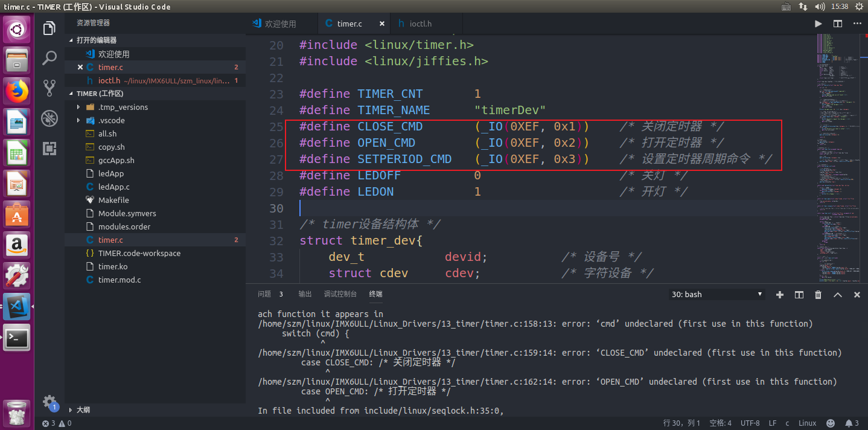The width and height of the screenshot is (868, 430).
Task: Open the feedback smiley in status bar
Action: click(x=831, y=423)
